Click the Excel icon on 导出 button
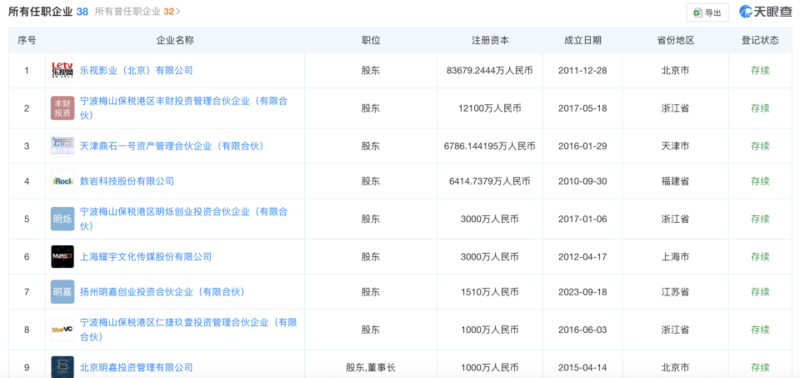800x378 pixels. (x=697, y=13)
